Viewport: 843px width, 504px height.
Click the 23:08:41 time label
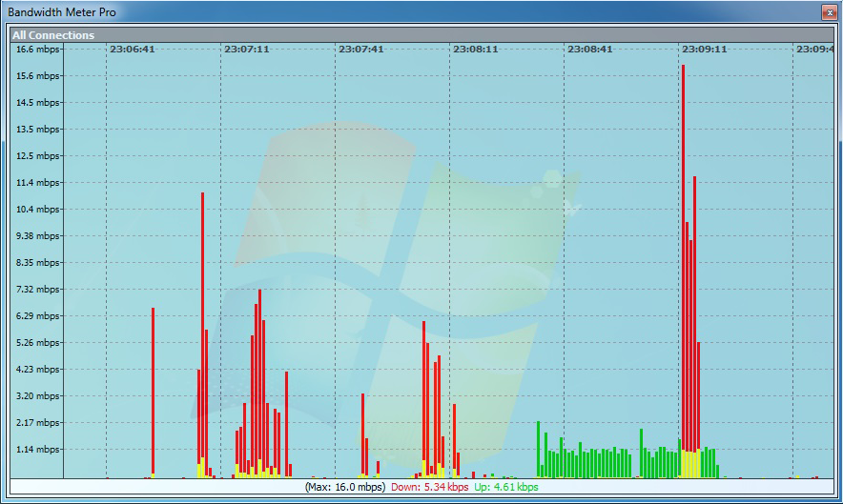(x=590, y=49)
